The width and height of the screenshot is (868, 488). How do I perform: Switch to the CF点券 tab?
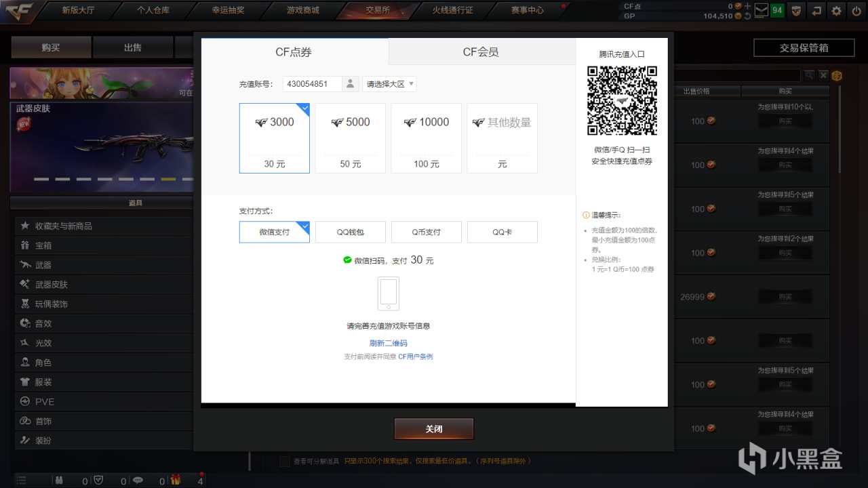(x=294, y=52)
